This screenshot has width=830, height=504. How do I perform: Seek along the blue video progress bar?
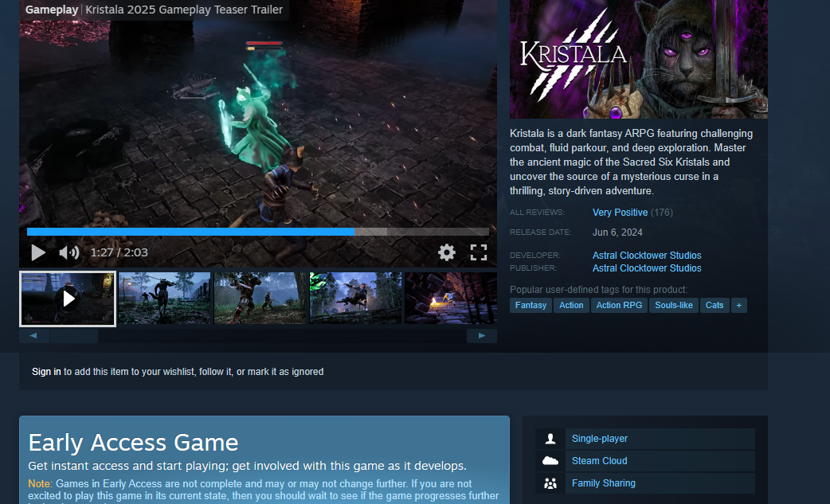tap(258, 232)
